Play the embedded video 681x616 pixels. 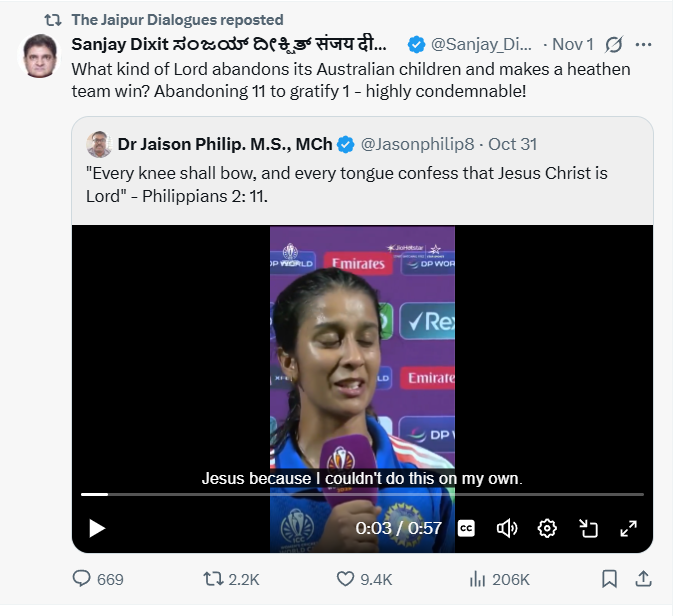click(x=97, y=528)
